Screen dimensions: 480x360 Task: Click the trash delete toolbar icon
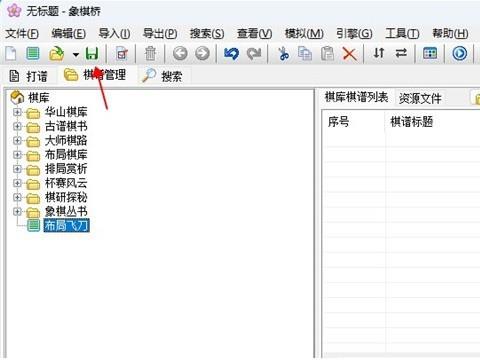tap(150, 54)
